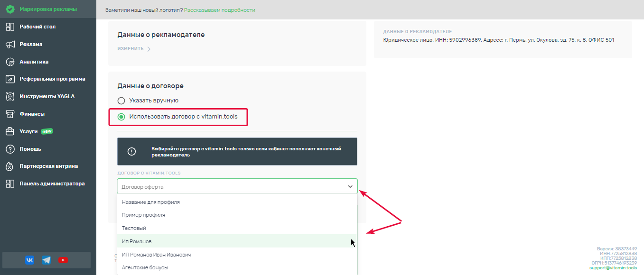
Task: Open the YouTube social link icon
Action: (x=63, y=260)
